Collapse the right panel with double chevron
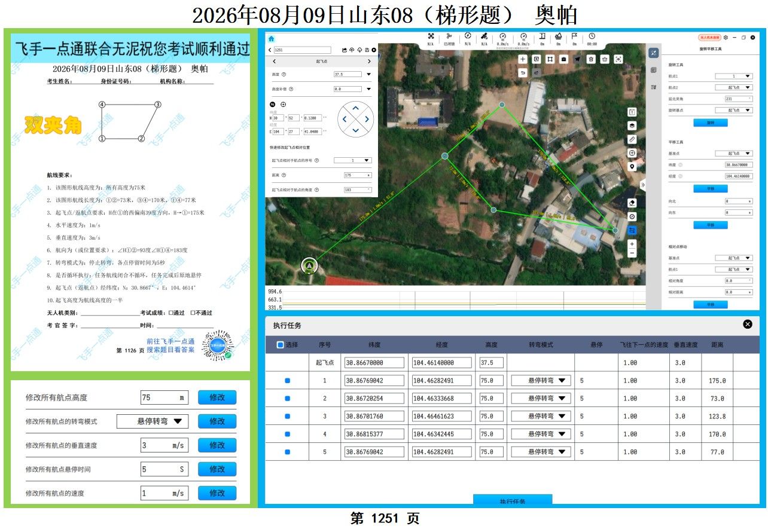768x532 pixels. coord(643,185)
